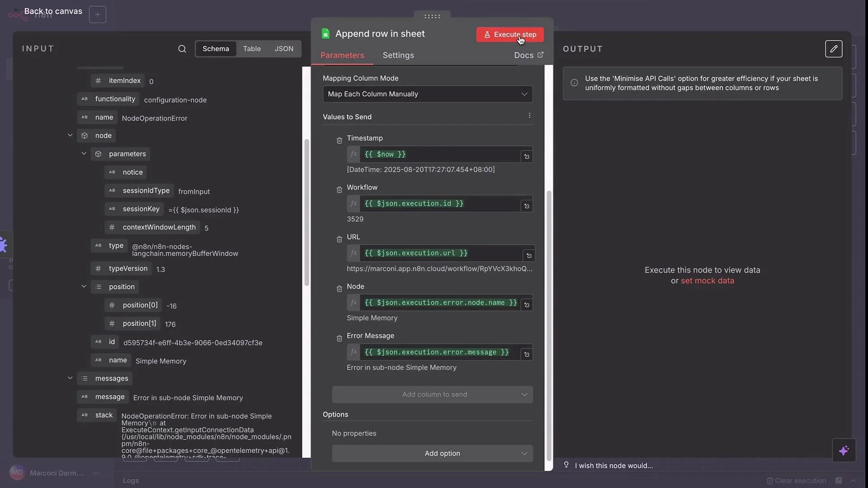This screenshot has height=488, width=868.
Task: Click I wish this node would
Action: coord(613,465)
